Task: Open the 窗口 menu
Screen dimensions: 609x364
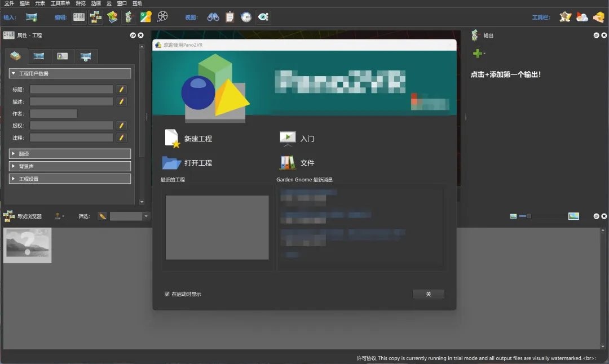Action: (x=122, y=3)
